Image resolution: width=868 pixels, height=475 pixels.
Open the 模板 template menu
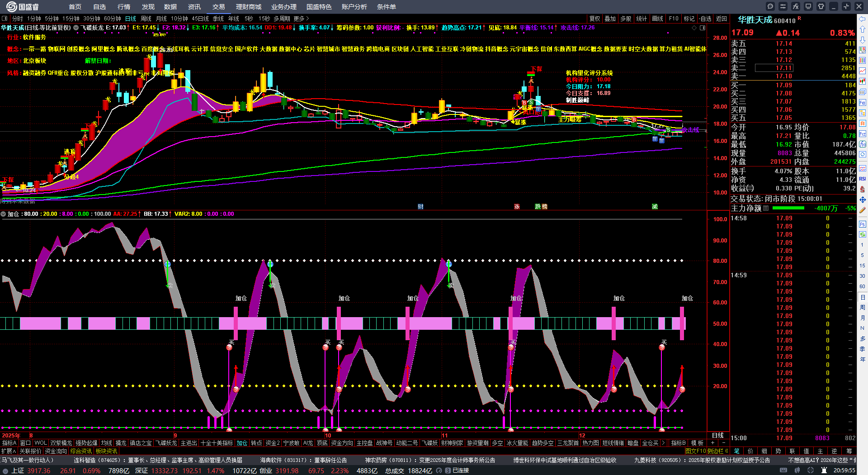tap(697, 443)
